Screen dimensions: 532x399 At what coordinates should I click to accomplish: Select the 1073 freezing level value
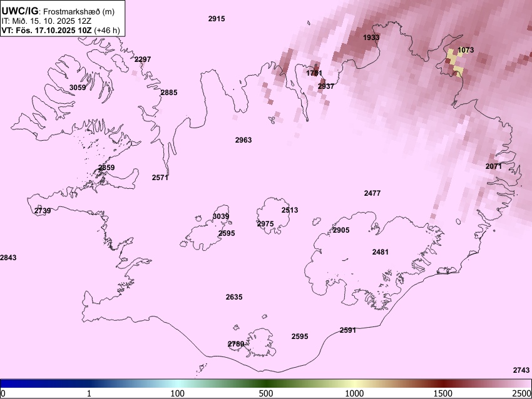[466, 50]
